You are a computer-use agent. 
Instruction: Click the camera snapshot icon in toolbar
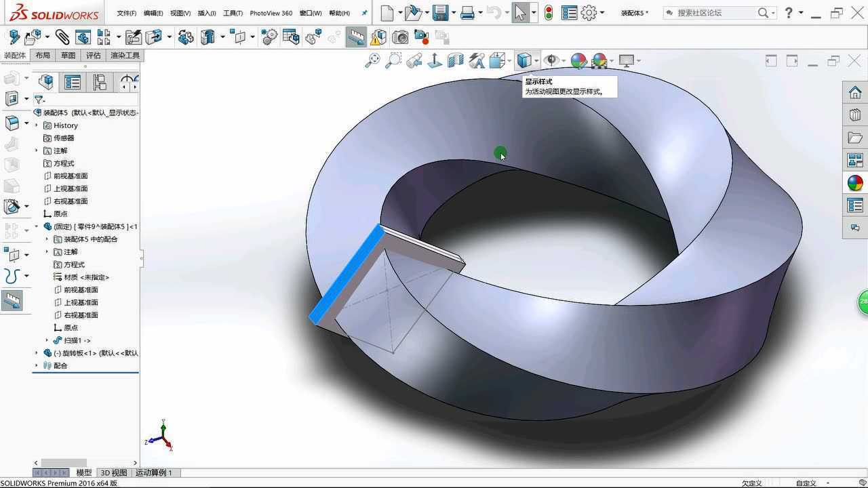click(401, 37)
